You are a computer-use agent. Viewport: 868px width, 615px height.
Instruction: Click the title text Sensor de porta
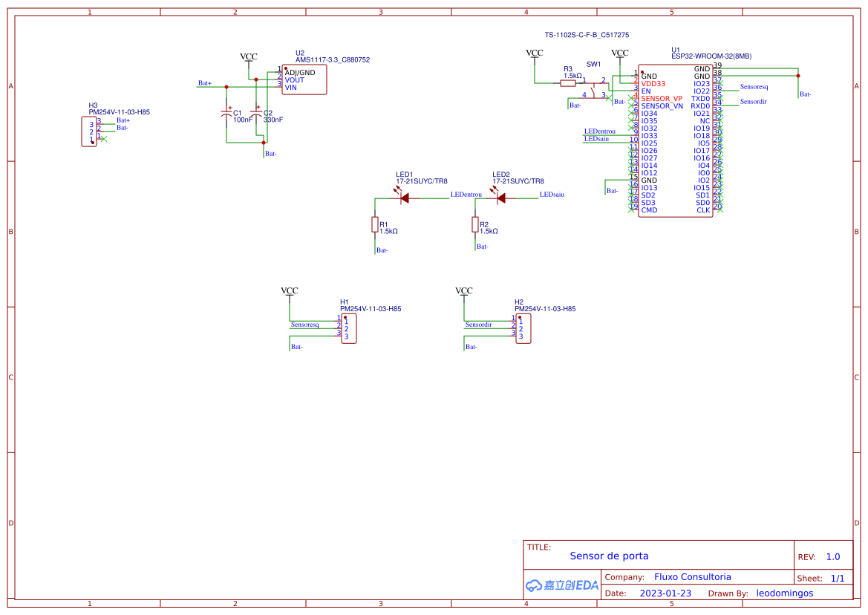coord(609,556)
